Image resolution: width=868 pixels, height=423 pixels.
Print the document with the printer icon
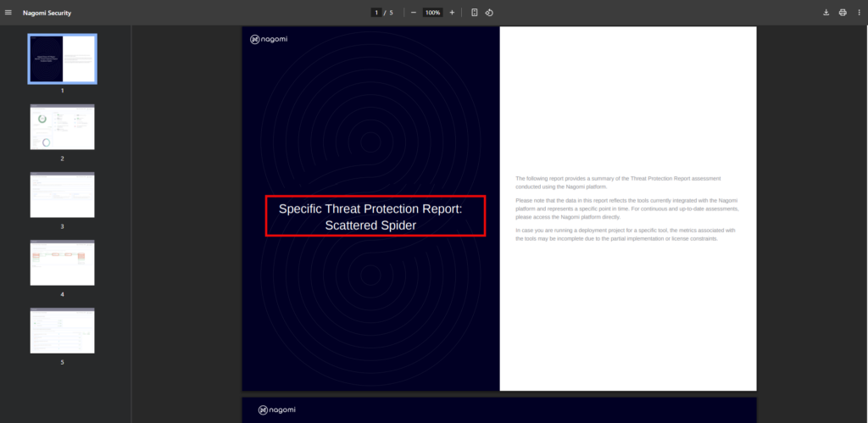coord(843,13)
